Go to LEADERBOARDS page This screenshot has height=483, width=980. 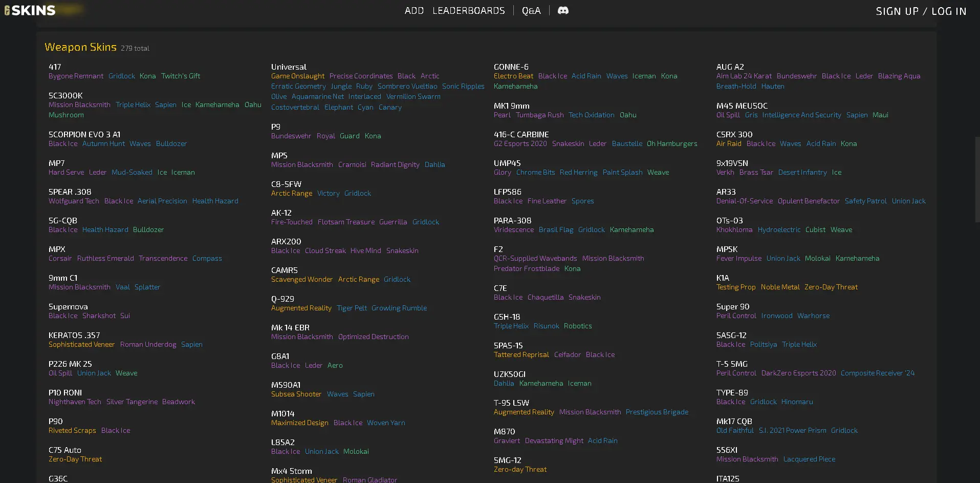pyautogui.click(x=468, y=11)
